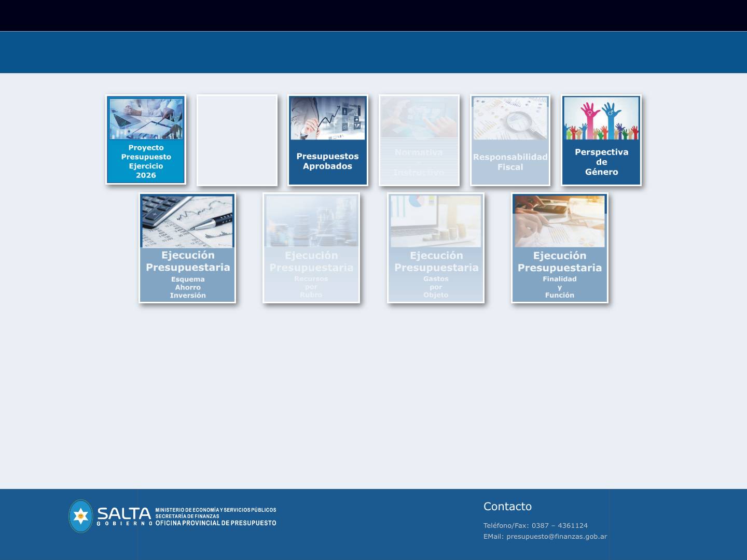Open the Normativa e Instructivo tile
The height and width of the screenshot is (560, 747).
point(419,140)
